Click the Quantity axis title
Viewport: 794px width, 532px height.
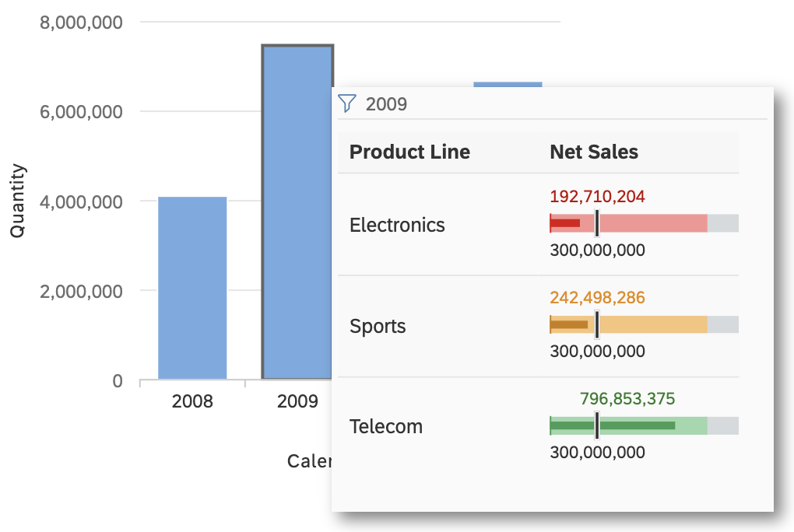(x=17, y=201)
